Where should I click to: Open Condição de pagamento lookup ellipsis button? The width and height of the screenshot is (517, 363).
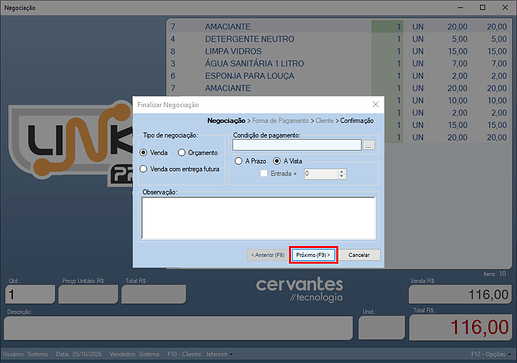point(369,145)
